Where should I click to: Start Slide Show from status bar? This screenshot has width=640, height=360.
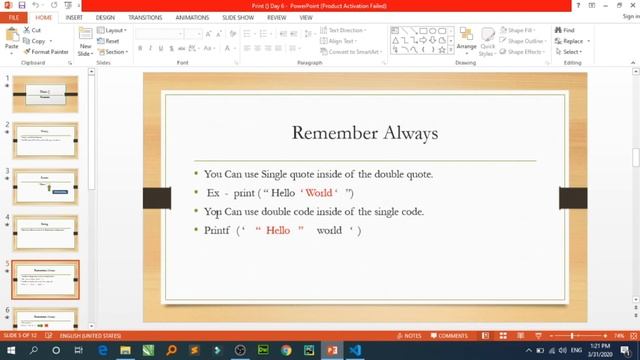pyautogui.click(x=538, y=336)
